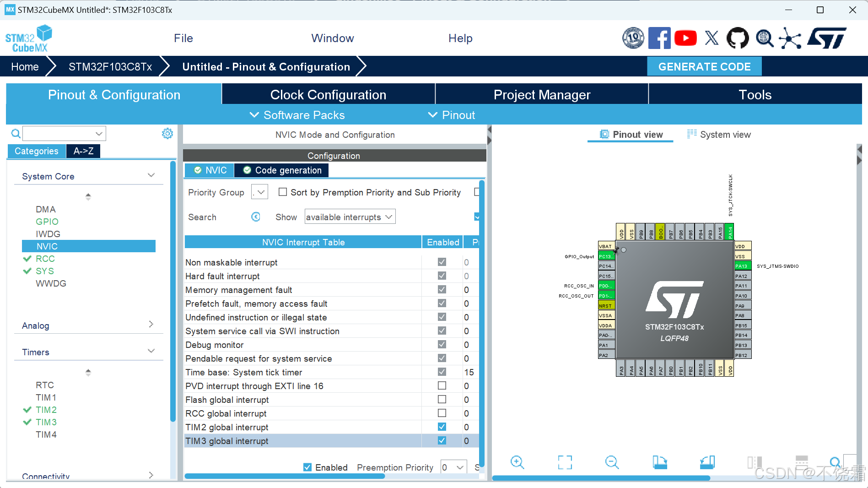The width and height of the screenshot is (868, 488).
Task: Click the search magnifier in categories panel
Action: coord(16,133)
